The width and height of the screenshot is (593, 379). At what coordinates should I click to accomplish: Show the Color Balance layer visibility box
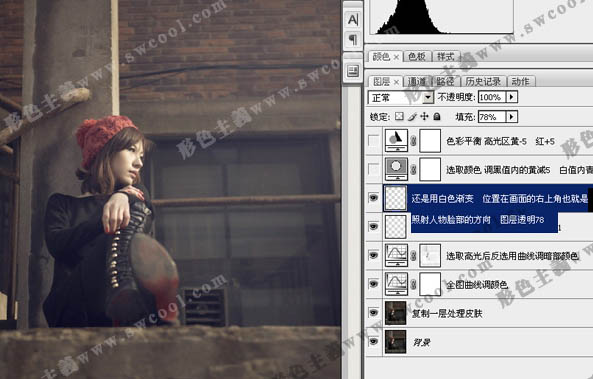pos(374,141)
